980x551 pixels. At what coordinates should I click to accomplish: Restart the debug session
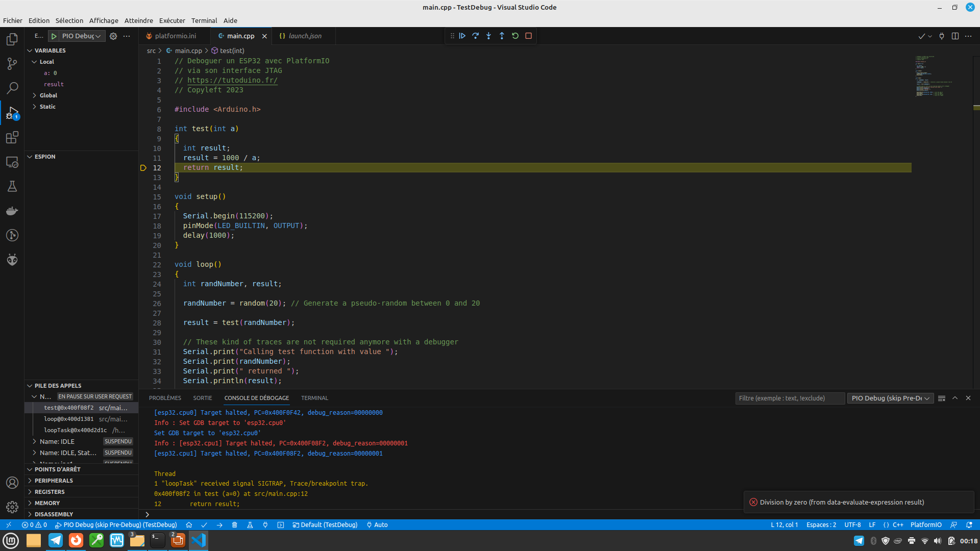(516, 36)
